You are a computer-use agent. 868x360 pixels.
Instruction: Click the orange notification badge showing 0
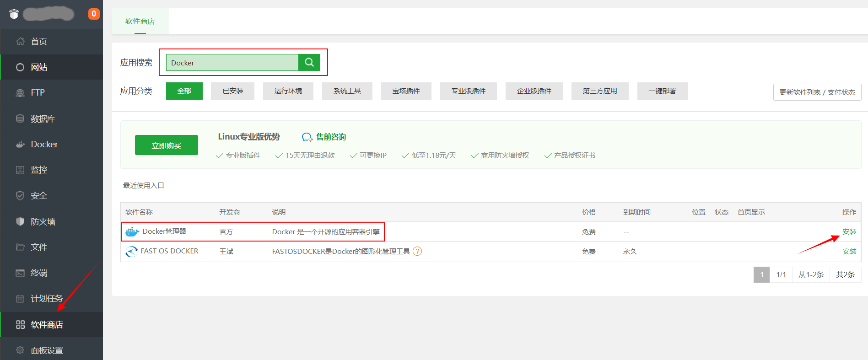click(94, 14)
